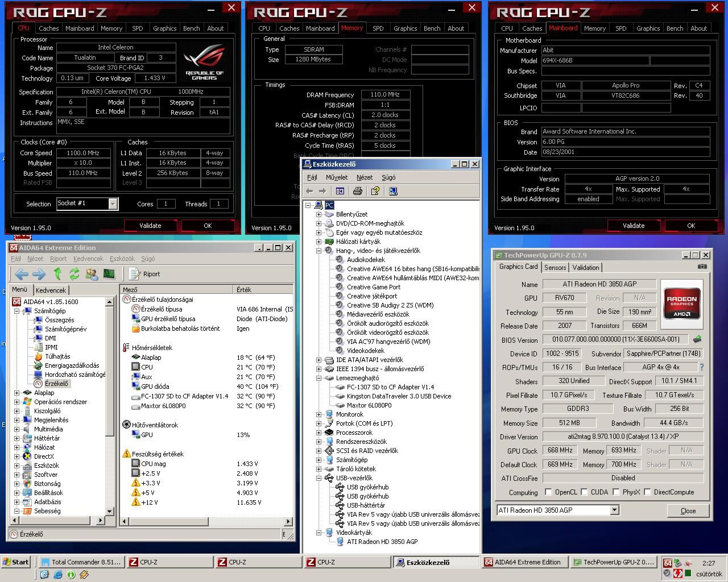Viewport: 728px width, 582px height.
Task: Open the Nézet menu in Device Manager
Action: [365, 177]
